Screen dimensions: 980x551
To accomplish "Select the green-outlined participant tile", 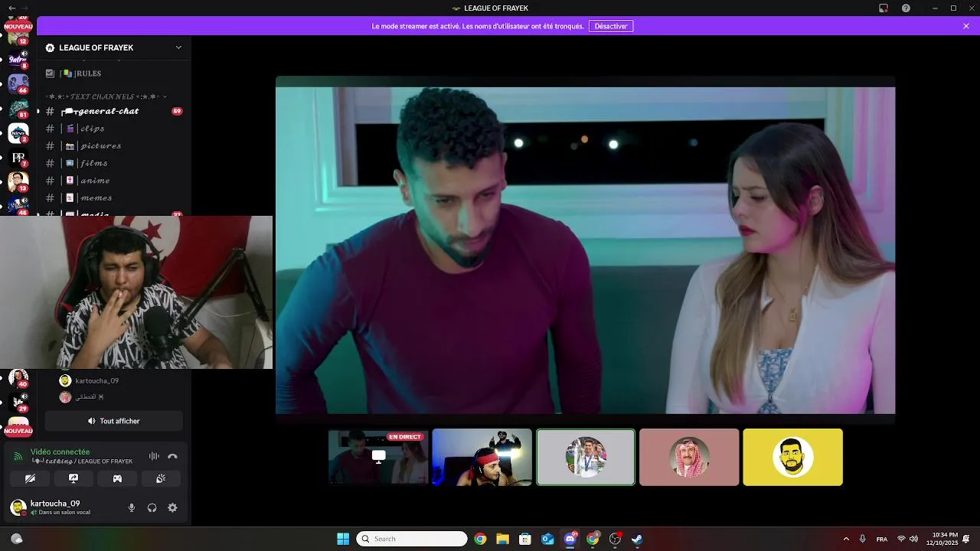I will (x=586, y=457).
